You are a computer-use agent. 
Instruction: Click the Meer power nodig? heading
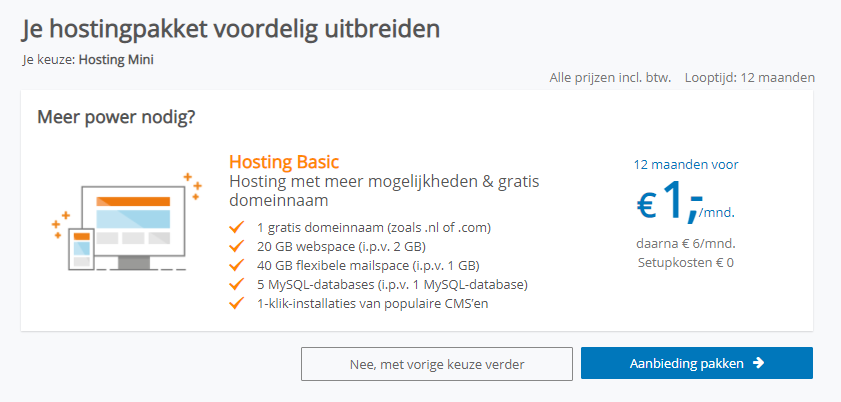tap(116, 117)
